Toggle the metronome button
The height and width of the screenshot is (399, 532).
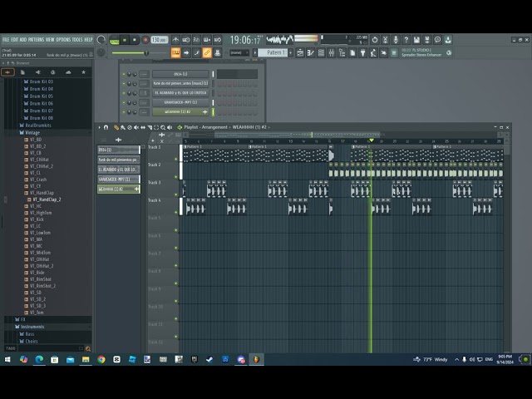click(175, 40)
